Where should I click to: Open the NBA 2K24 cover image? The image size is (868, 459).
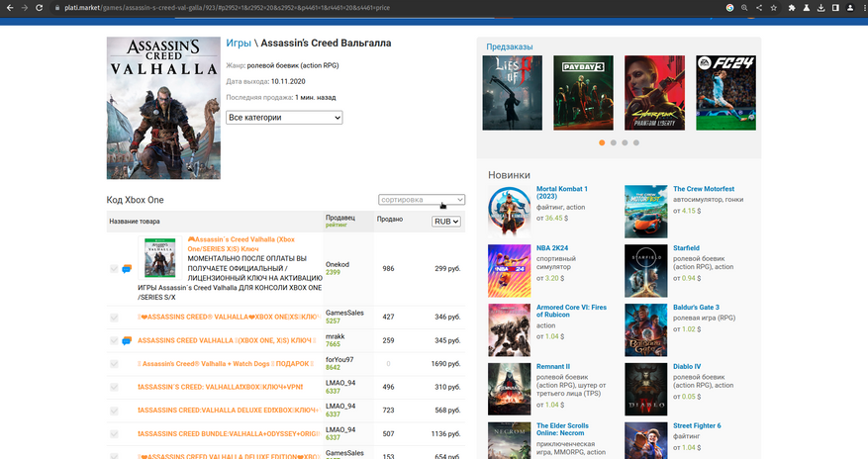pos(510,271)
